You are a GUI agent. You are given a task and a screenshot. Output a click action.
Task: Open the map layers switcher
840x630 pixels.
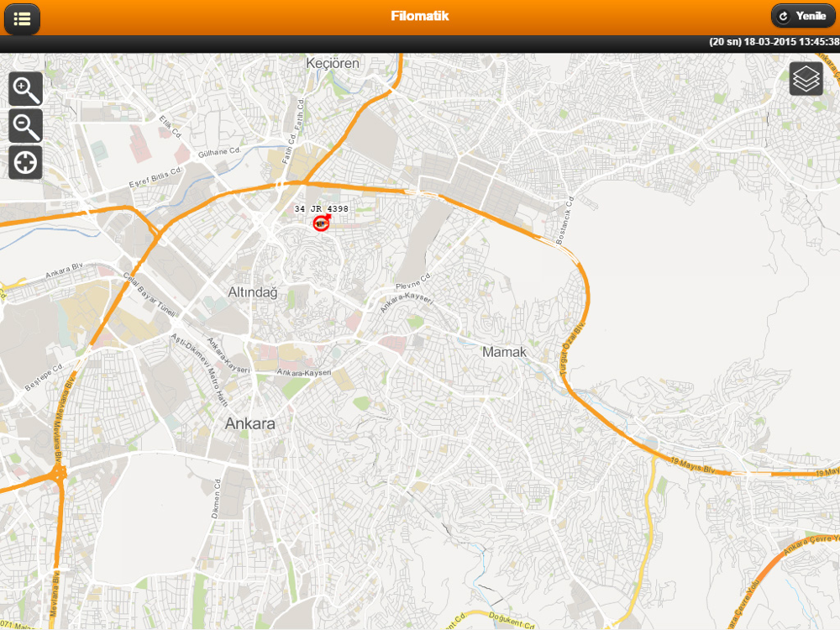coord(806,79)
